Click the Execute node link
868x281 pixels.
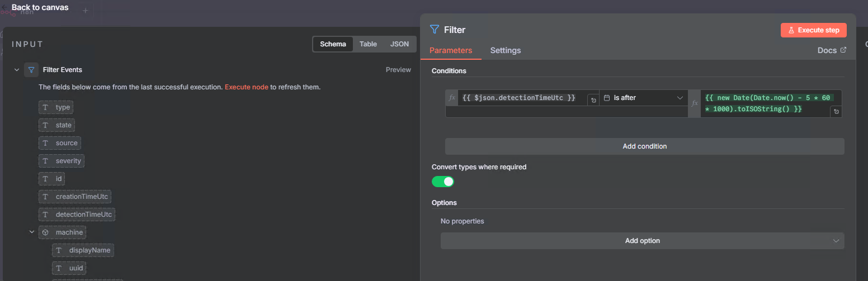tap(246, 87)
